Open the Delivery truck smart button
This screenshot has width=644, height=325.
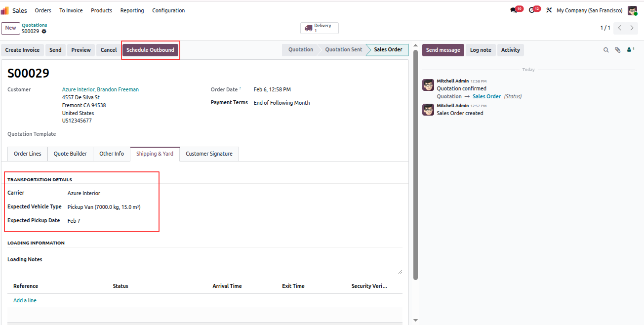[319, 28]
